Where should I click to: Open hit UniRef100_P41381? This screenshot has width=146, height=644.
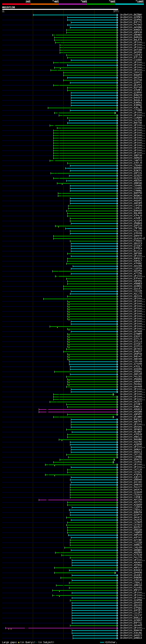click(131, 376)
